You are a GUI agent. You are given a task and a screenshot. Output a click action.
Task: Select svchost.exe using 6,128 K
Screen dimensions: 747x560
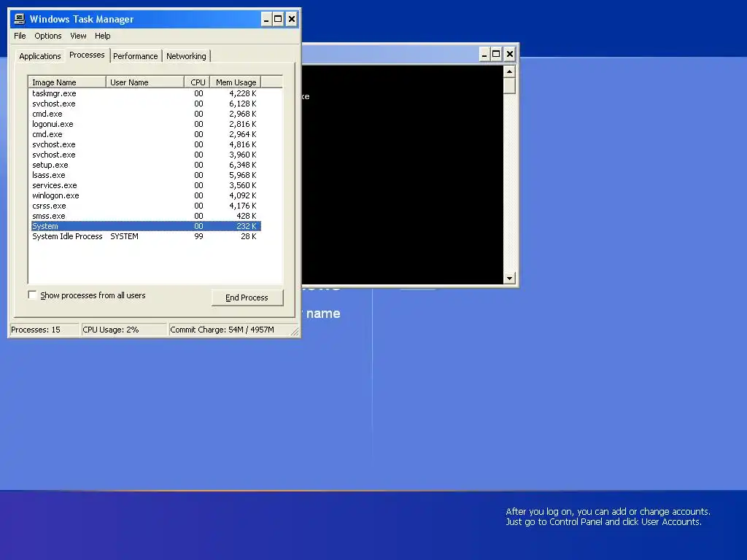tap(146, 104)
